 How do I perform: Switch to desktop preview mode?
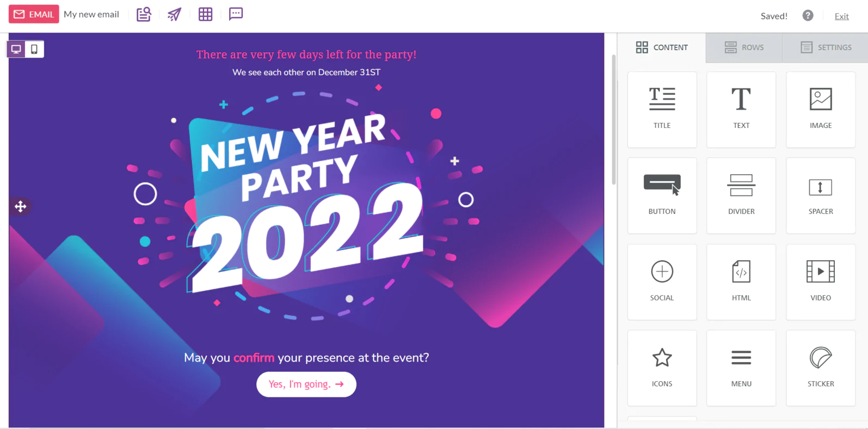point(16,50)
